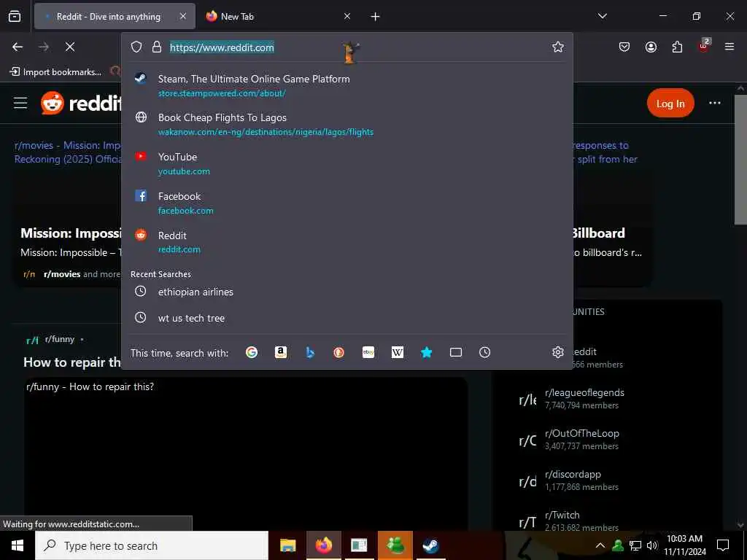Viewport: 747px width, 560px height.
Task: Click the tracking protection shield icon
Action: point(136,47)
